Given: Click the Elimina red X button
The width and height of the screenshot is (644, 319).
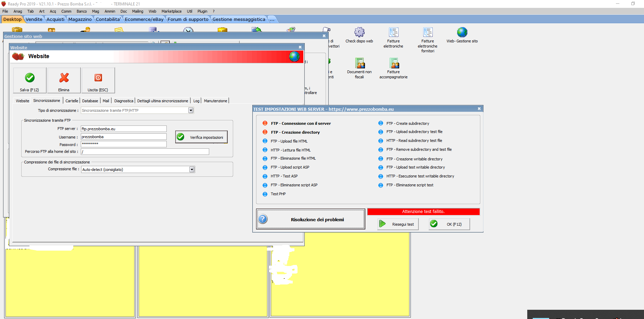Looking at the screenshot, I should (x=64, y=80).
